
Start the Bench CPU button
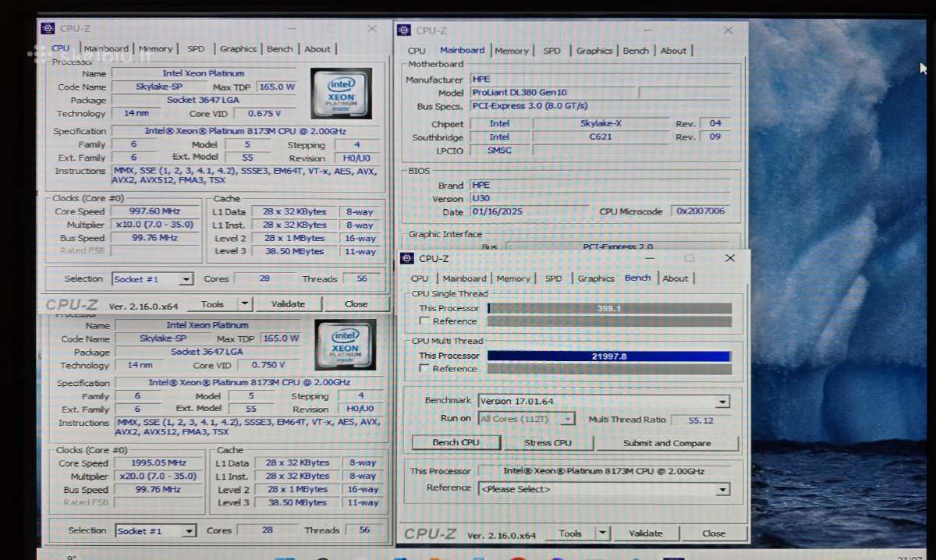[x=456, y=443]
